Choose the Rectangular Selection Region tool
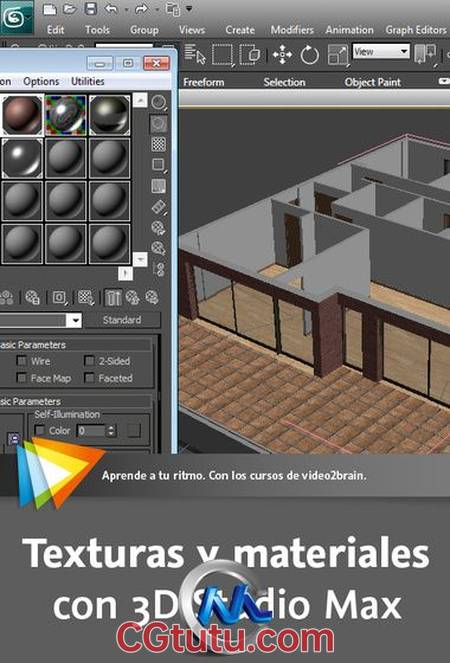Screen dimensions: 450x663 (223, 54)
